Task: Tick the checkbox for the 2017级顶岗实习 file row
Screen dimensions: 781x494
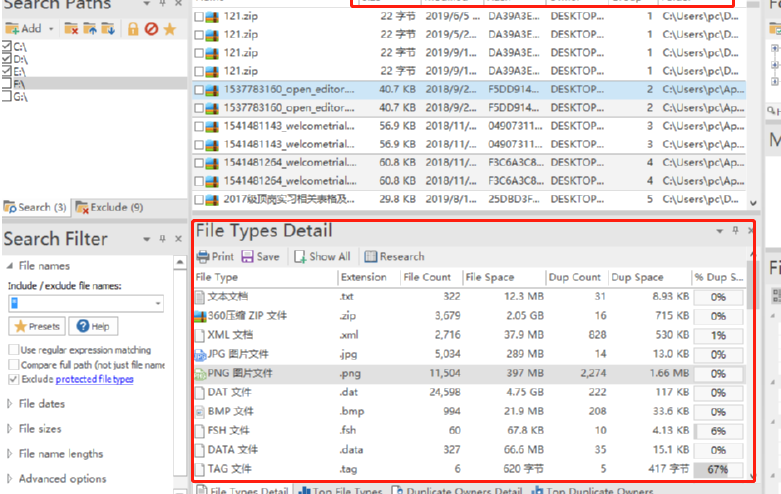Action: (x=199, y=200)
